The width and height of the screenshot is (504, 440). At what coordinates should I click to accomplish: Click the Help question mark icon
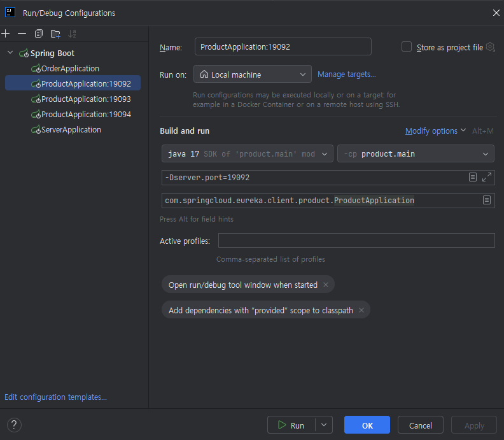click(14, 425)
